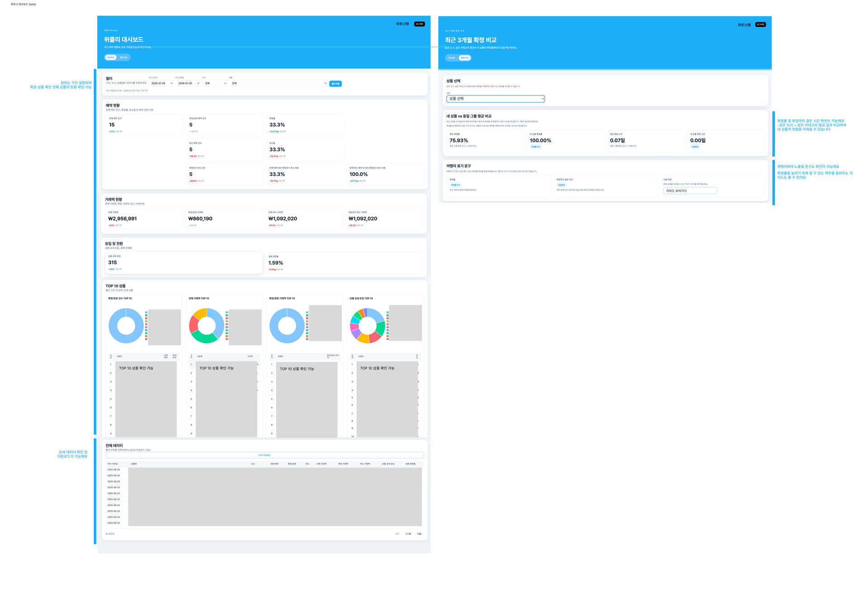Switch to 확정 비교 tab on weekly dashboard
Viewport: 868px width, 591px height.
pos(123,57)
